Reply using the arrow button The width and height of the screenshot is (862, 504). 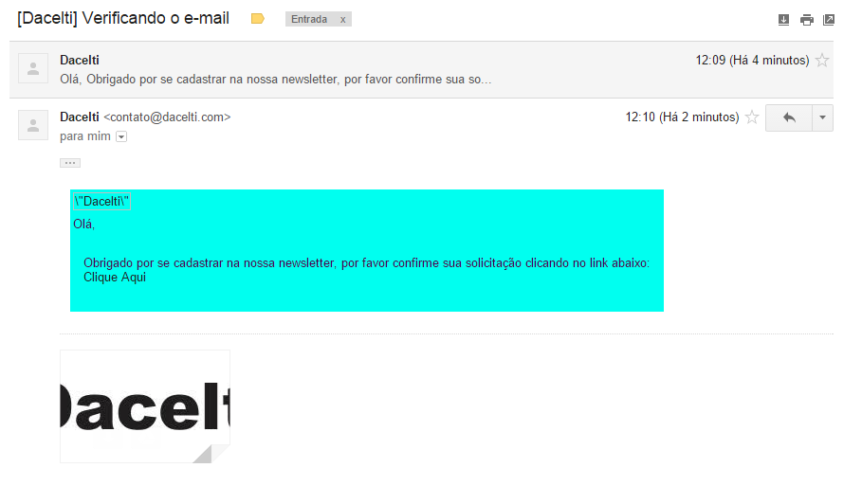pos(789,117)
